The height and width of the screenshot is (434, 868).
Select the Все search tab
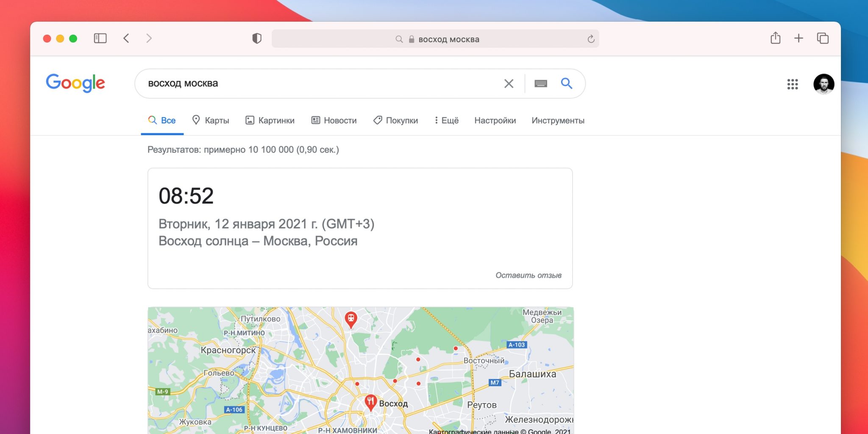click(x=162, y=120)
